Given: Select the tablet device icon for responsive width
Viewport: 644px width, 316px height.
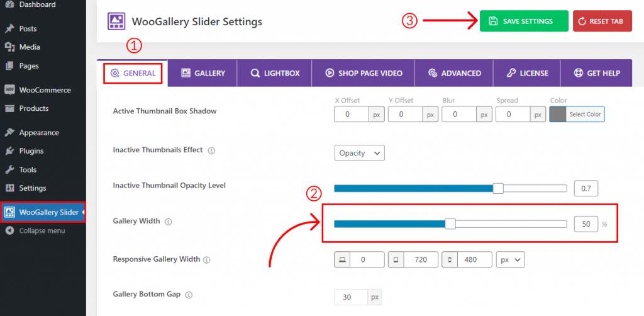Looking at the screenshot, I should pos(396,260).
